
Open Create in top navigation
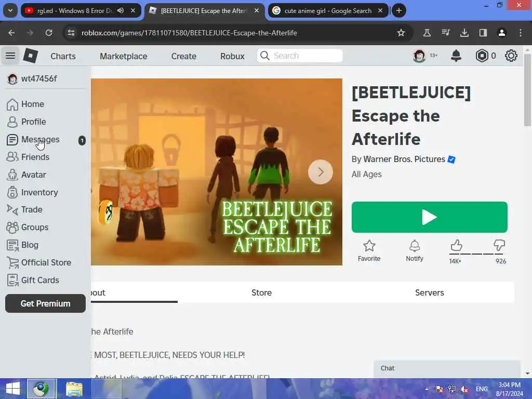(x=183, y=56)
